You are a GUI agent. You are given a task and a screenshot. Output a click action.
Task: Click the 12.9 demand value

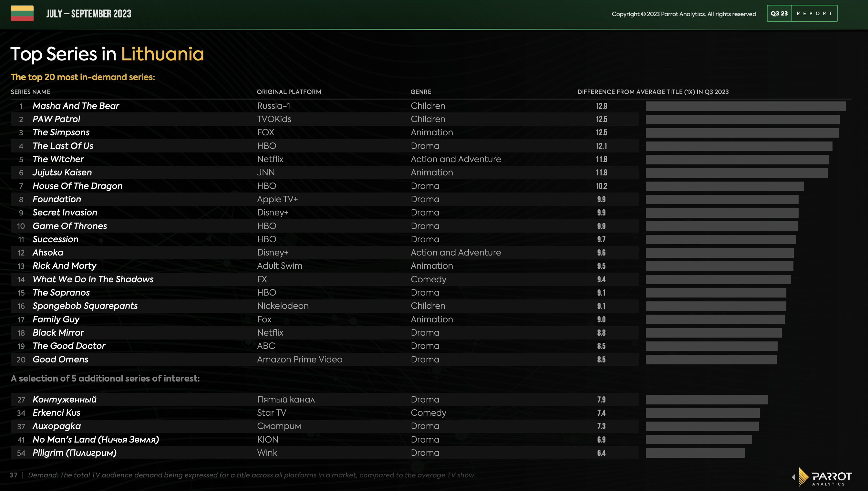[601, 106]
